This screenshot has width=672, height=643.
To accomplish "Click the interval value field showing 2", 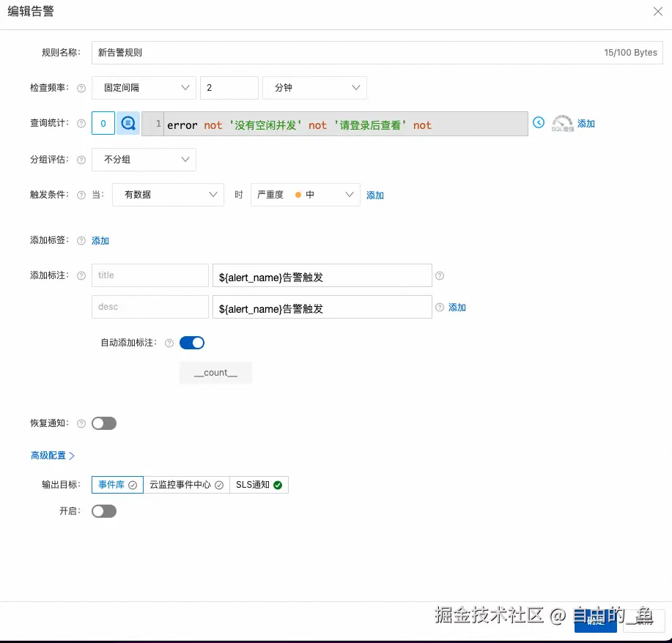I will 229,88.
